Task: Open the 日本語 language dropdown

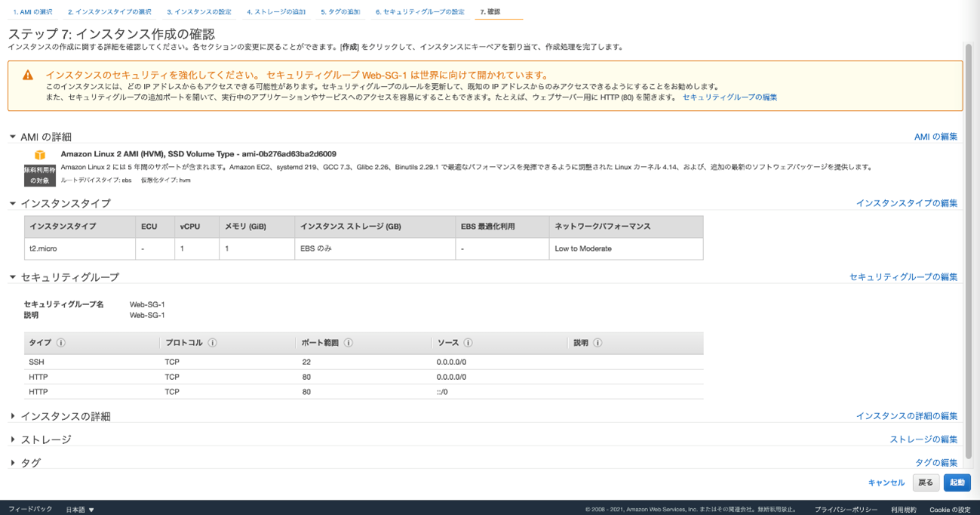Action: 80,510
